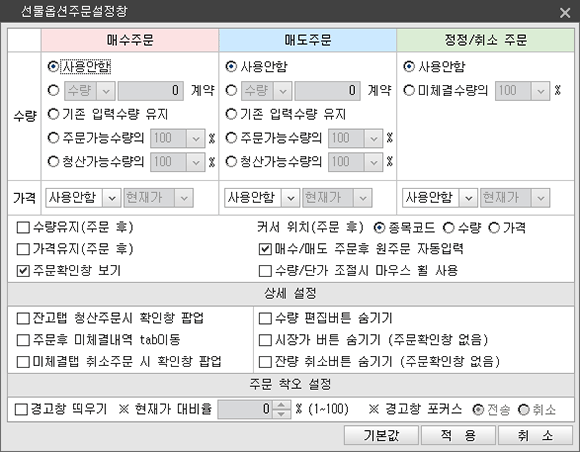580x452 pixels.
Task: Increase 현재가 대비율 with up stepper arrow
Action: click(281, 405)
